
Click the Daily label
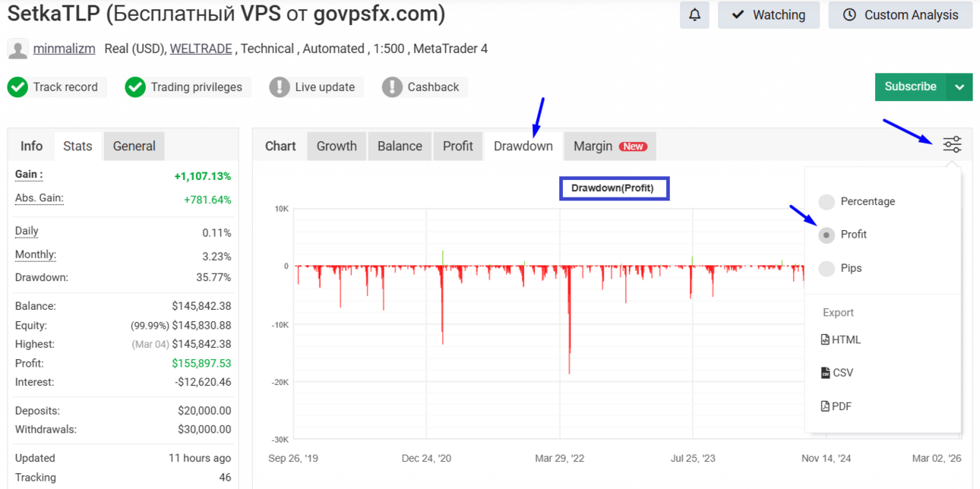tap(27, 232)
